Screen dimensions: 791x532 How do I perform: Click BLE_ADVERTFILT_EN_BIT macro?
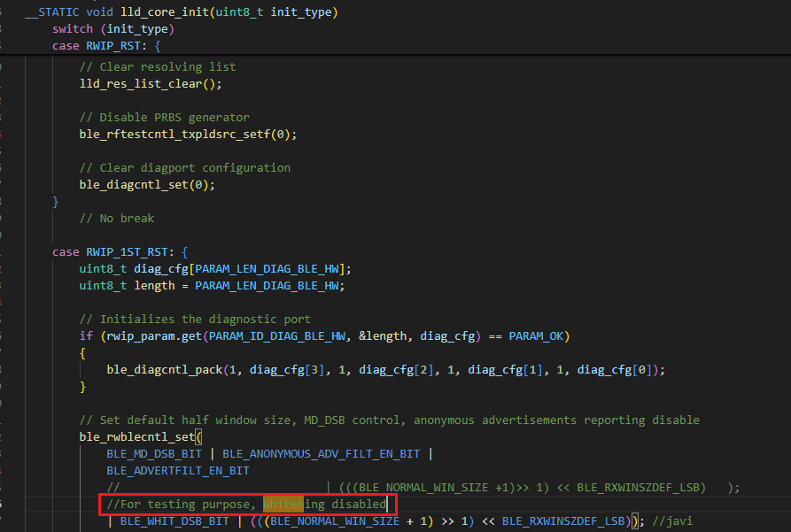click(177, 471)
